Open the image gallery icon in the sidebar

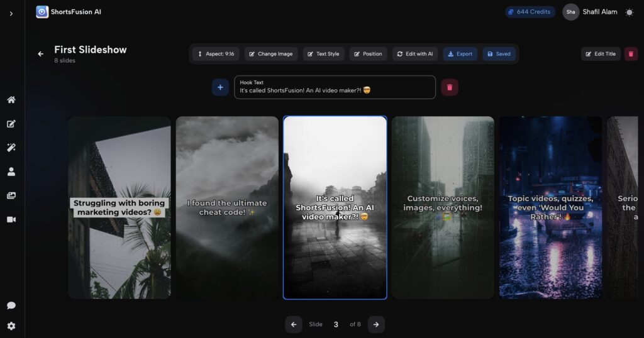11,195
